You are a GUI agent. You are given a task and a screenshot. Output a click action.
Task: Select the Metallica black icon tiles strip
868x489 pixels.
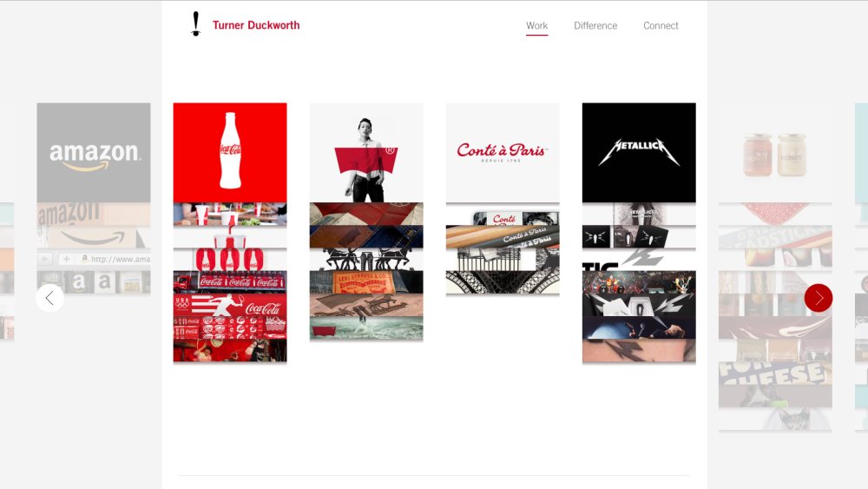pyautogui.click(x=639, y=237)
